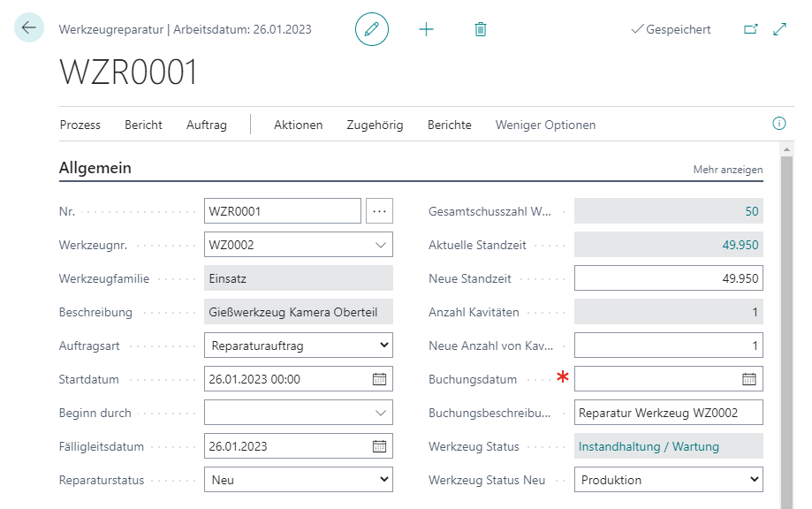Delete record using trash icon
The image size is (812, 509).
point(481,29)
